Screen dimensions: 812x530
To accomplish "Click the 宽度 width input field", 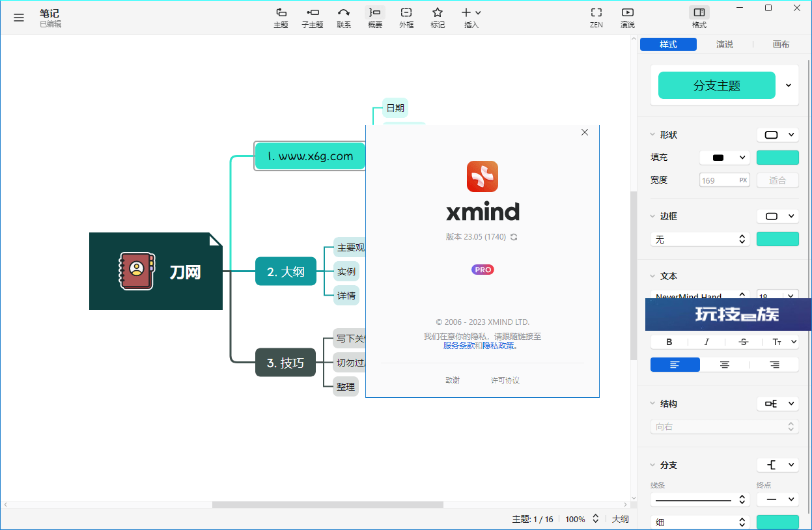I will point(725,180).
